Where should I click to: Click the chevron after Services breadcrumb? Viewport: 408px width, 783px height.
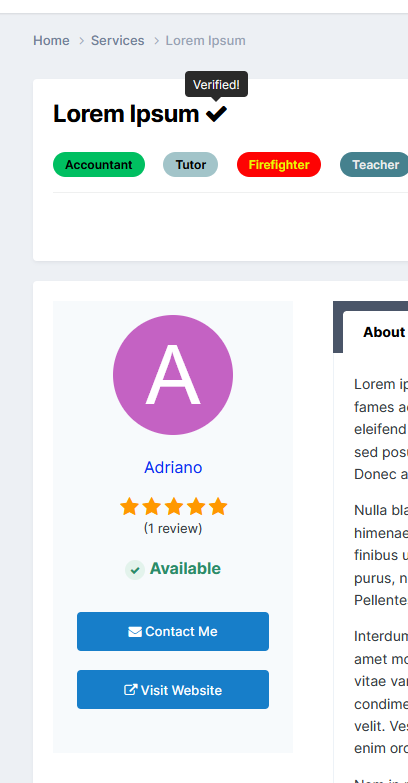click(156, 41)
